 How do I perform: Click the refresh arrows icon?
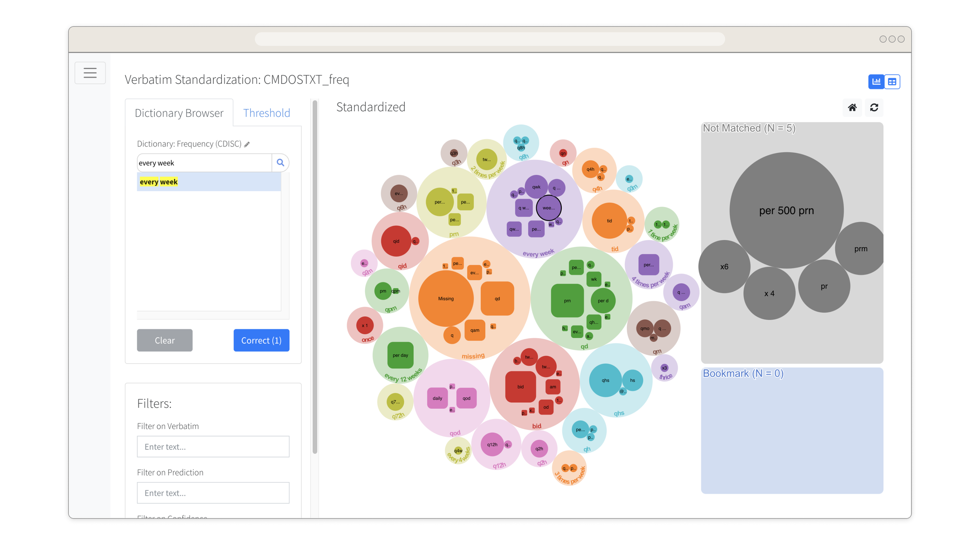(x=874, y=107)
